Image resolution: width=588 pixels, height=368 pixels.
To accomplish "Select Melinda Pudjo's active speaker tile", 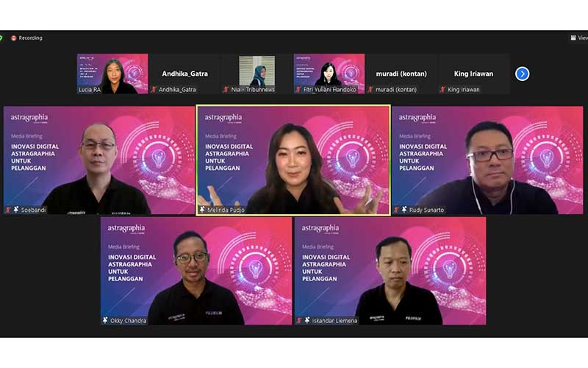I will point(293,160).
